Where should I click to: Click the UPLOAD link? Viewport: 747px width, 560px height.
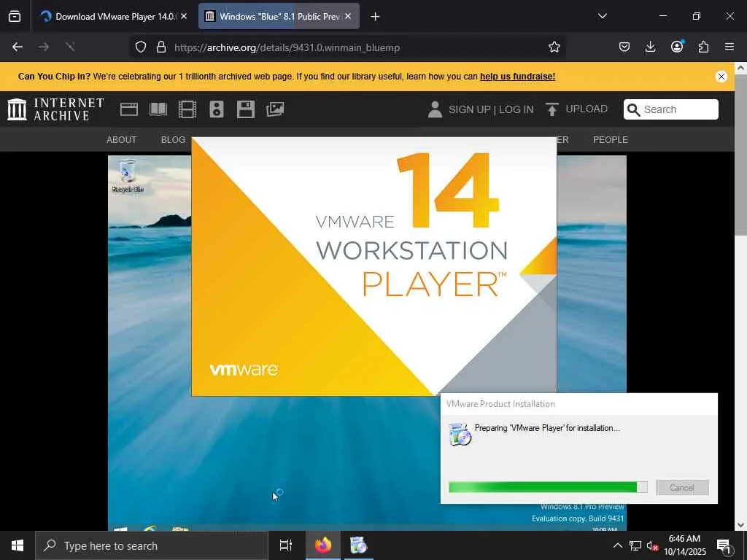pyautogui.click(x=576, y=109)
